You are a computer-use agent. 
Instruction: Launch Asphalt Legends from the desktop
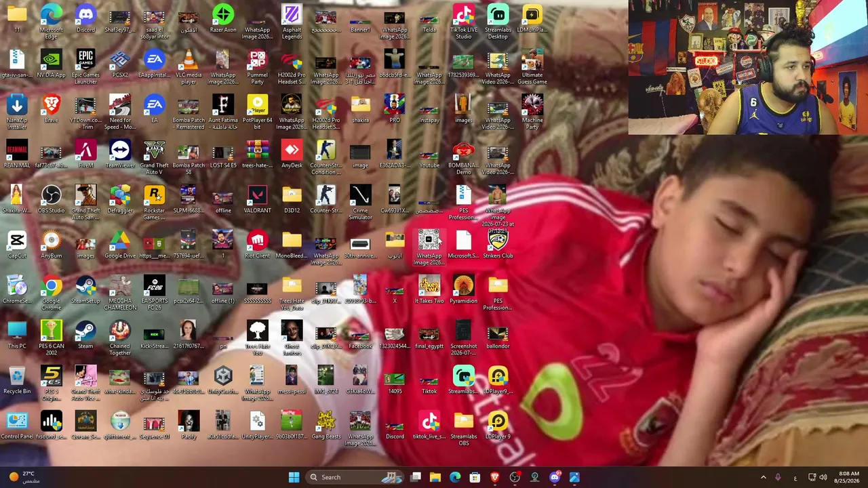point(292,22)
